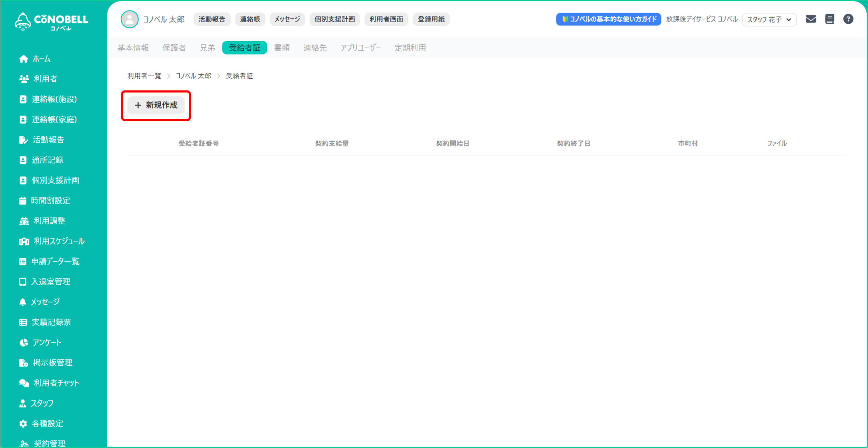868x448 pixels.
Task: Click the 個別支援計画 header button
Action: 334,19
